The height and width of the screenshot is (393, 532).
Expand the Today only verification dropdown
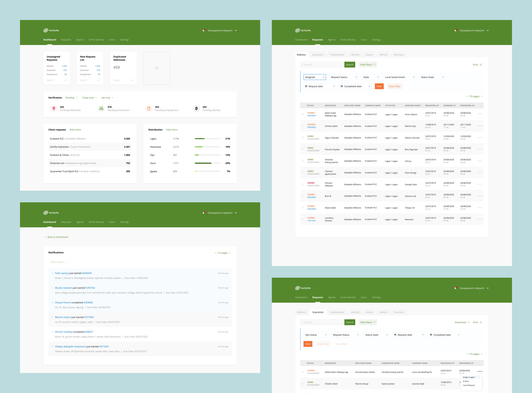tap(89, 98)
